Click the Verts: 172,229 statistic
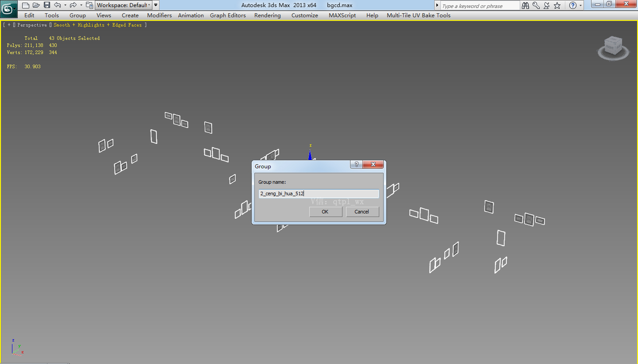This screenshot has height=364, width=638. coord(25,52)
